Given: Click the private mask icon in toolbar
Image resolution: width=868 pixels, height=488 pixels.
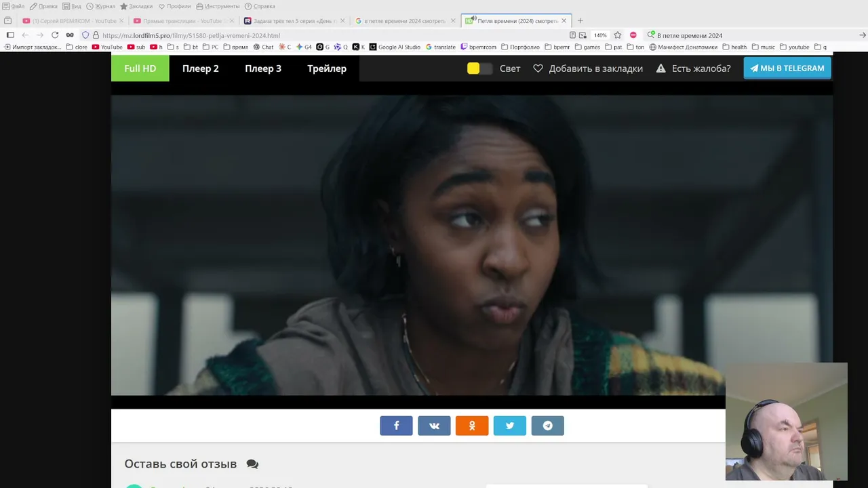Looking at the screenshot, I should coord(70,35).
